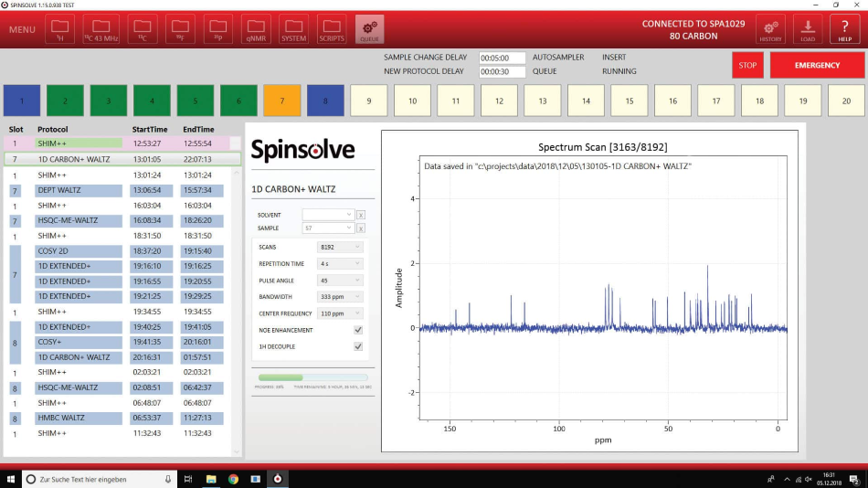Click the EndTime column header
The width and height of the screenshot is (868, 488).
coord(198,129)
